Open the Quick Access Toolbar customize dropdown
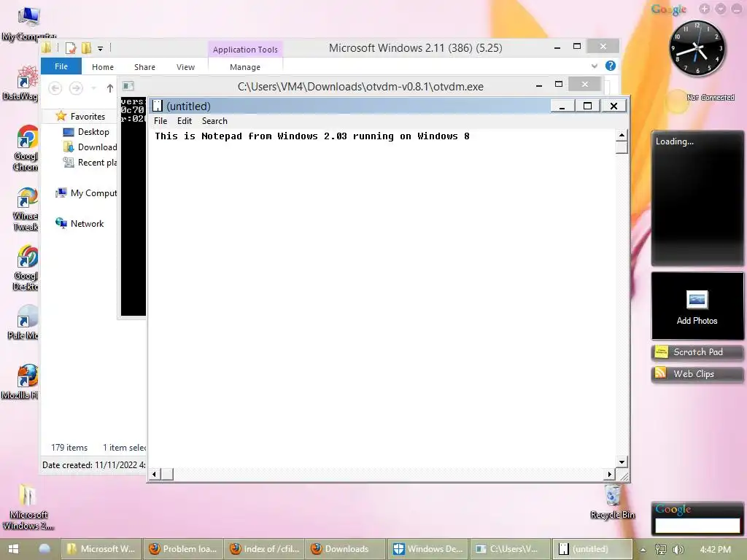 (x=100, y=48)
